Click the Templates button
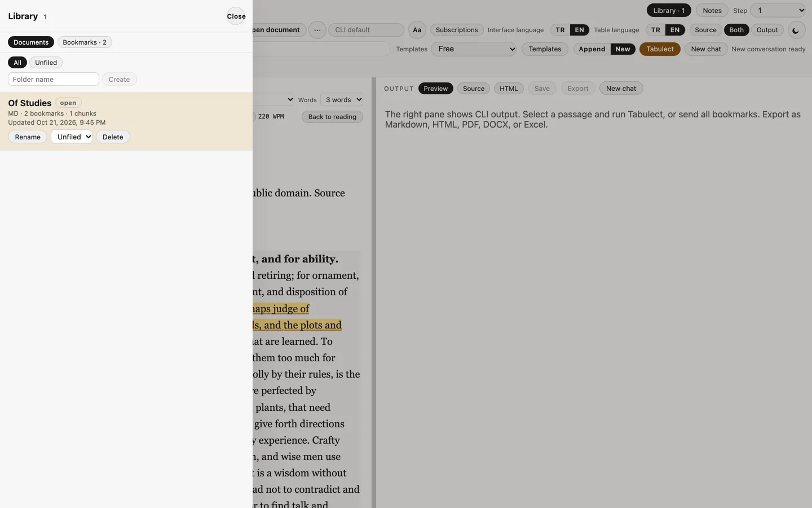Viewport: 812px width, 508px height. [x=545, y=49]
